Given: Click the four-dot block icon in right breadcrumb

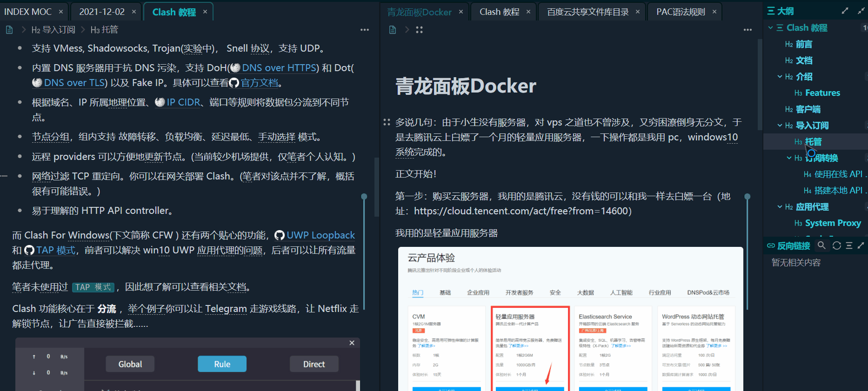Looking at the screenshot, I should pyautogui.click(x=419, y=30).
